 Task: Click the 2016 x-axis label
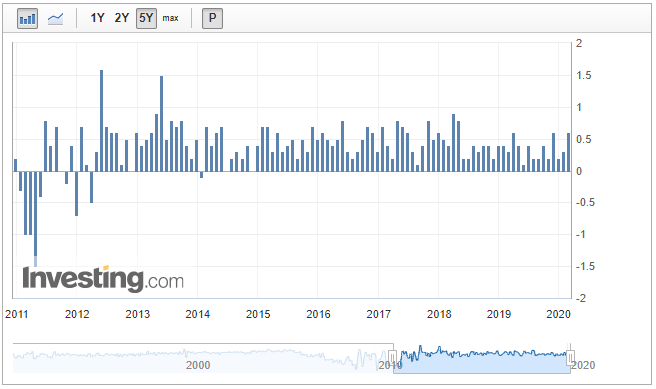(318, 314)
